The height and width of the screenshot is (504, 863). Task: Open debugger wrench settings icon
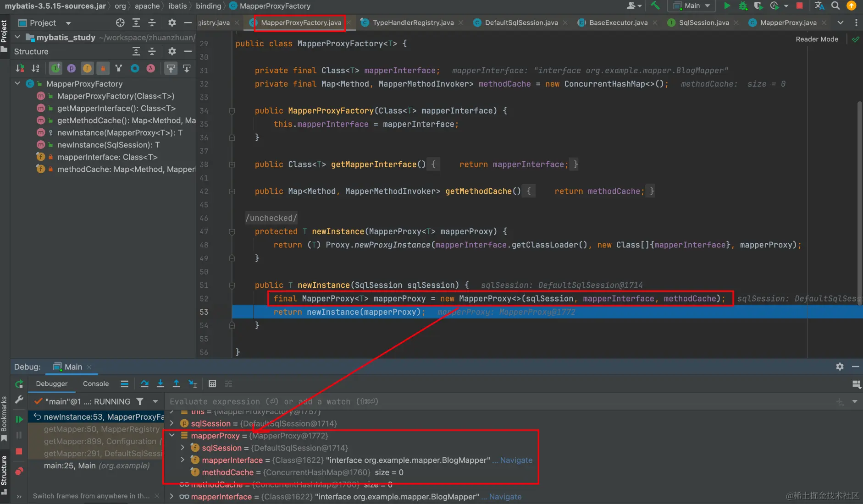tap(19, 400)
